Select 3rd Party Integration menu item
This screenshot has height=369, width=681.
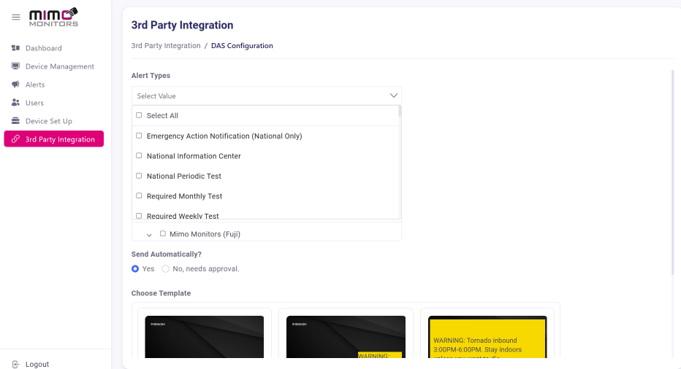[x=54, y=139]
